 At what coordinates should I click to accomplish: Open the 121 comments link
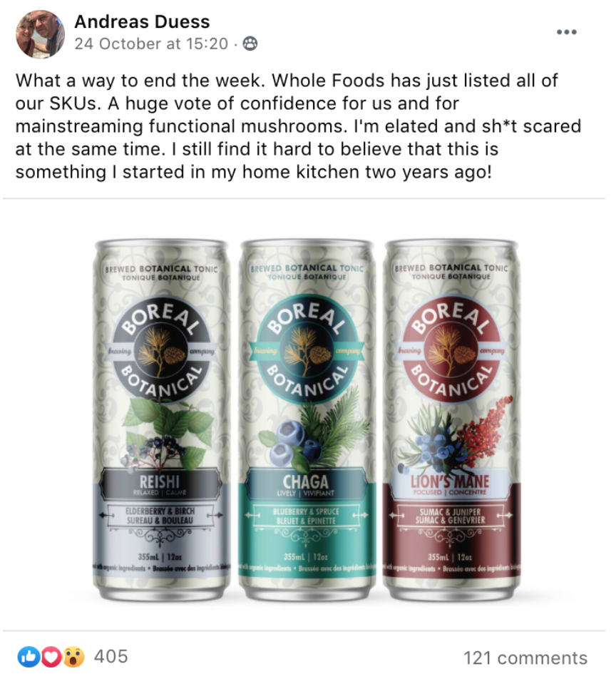point(525,658)
